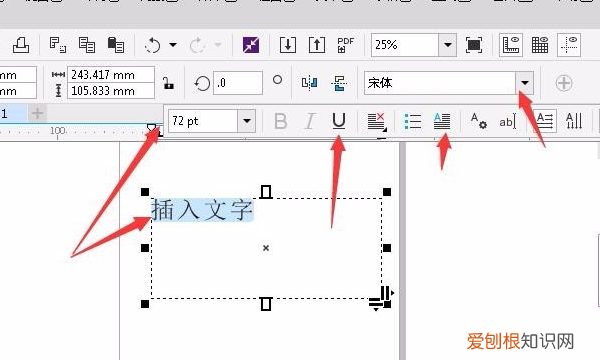Open the undo history dropdown arrow
This screenshot has height=360, width=600.
(173, 45)
